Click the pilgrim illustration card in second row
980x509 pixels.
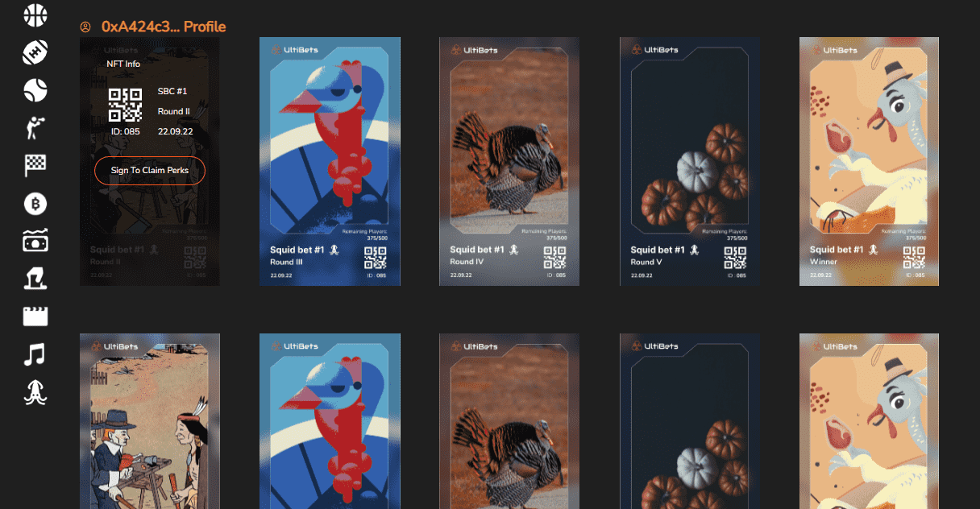tap(150, 421)
